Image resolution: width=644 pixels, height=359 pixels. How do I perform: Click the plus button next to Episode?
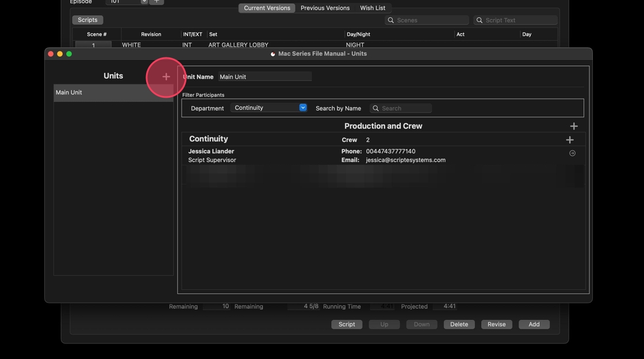[x=156, y=2]
